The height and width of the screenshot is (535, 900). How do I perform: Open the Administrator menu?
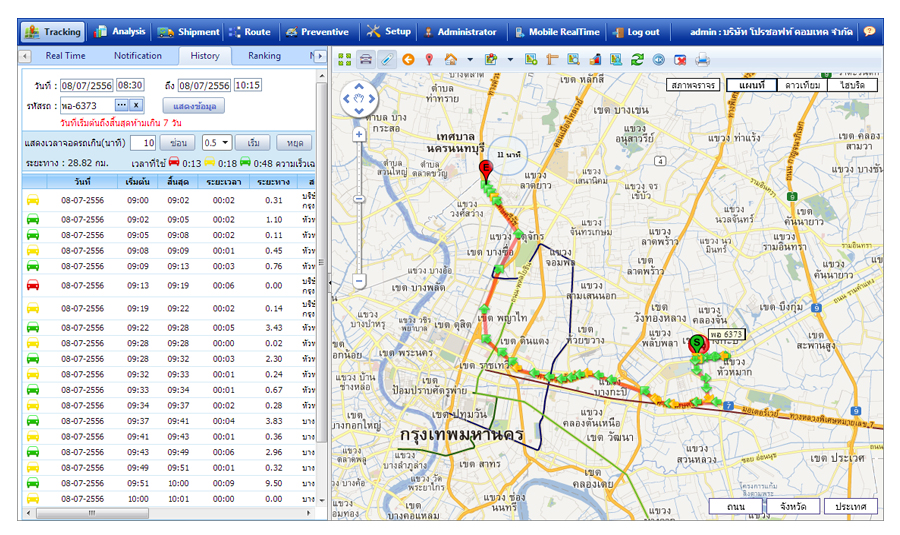[x=460, y=32]
